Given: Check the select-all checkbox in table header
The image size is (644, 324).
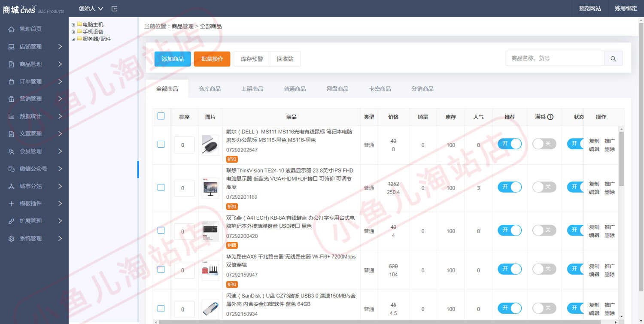Looking at the screenshot, I should 161,116.
